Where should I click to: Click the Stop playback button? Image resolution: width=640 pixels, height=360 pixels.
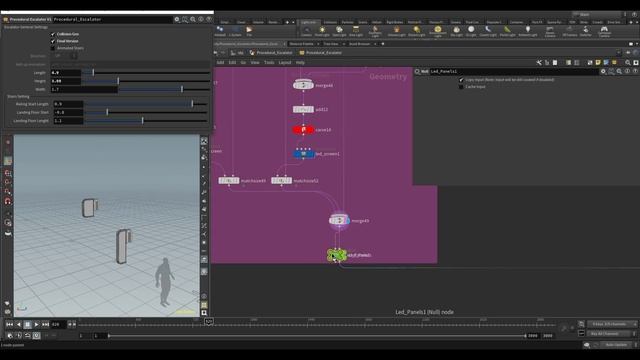click(x=27, y=324)
